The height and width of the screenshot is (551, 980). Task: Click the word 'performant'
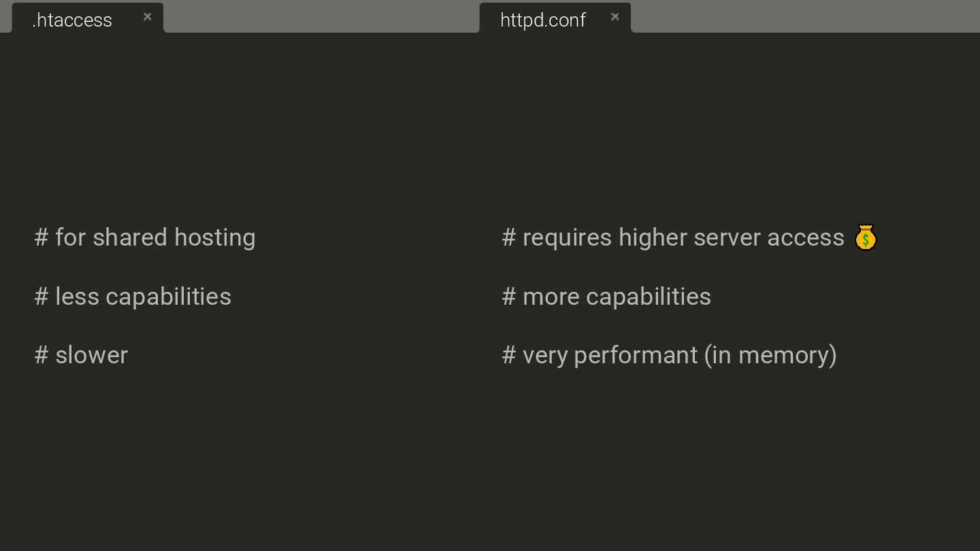tap(636, 356)
